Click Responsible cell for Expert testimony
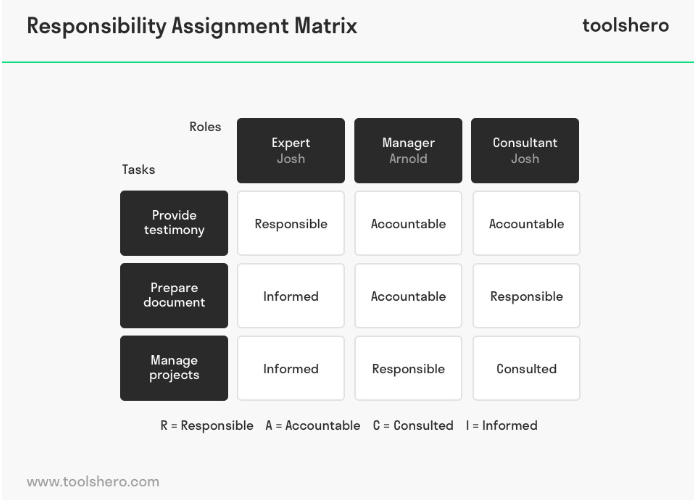The width and height of the screenshot is (694, 500). tap(291, 223)
